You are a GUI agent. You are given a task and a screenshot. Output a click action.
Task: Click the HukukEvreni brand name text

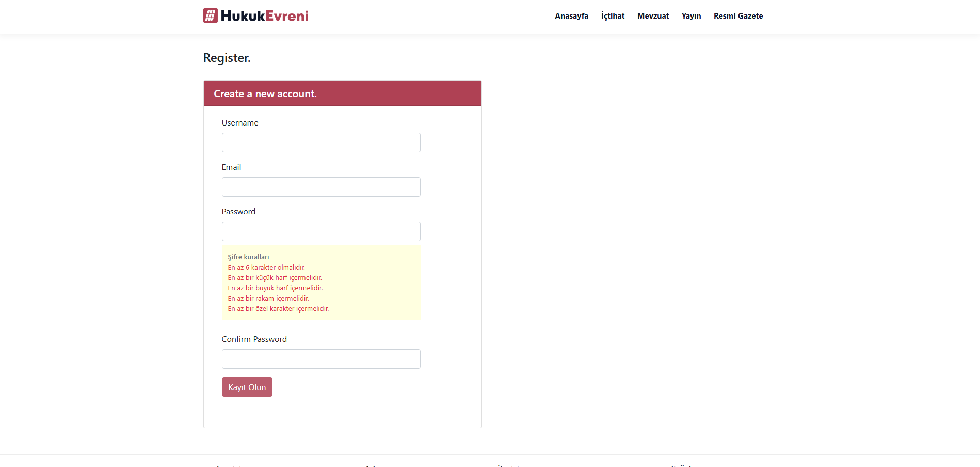(x=264, y=16)
